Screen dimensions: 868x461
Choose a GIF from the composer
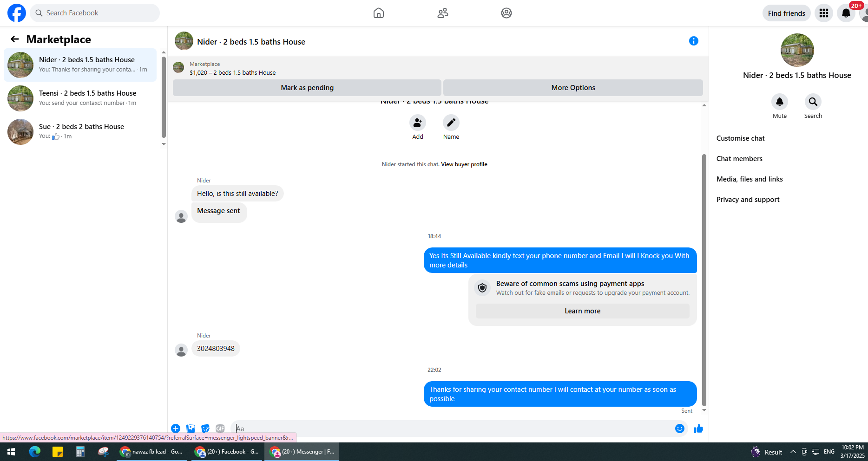(220, 429)
